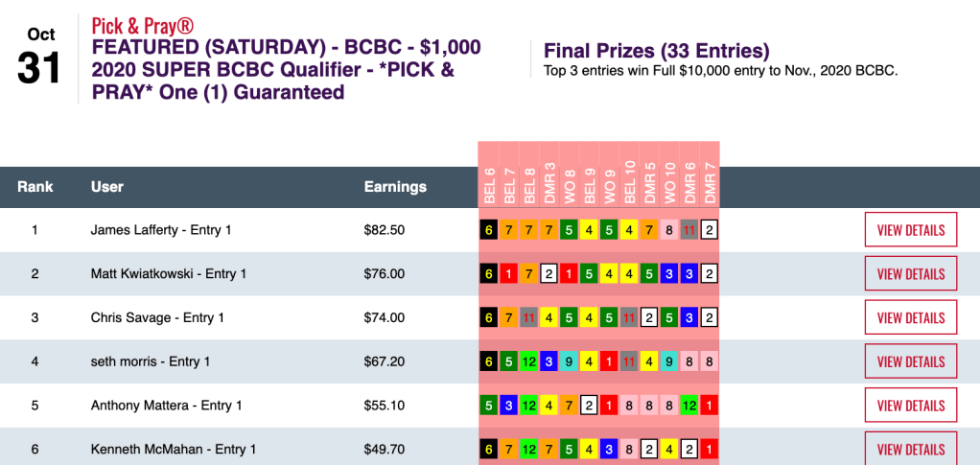Open seth morris entry details
Viewport: 980px width, 465px height.
tap(910, 361)
